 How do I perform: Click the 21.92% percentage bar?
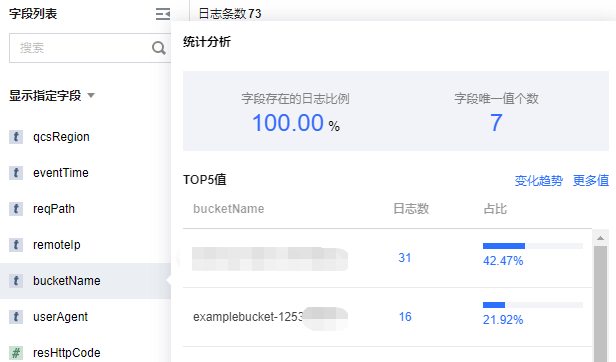point(533,305)
